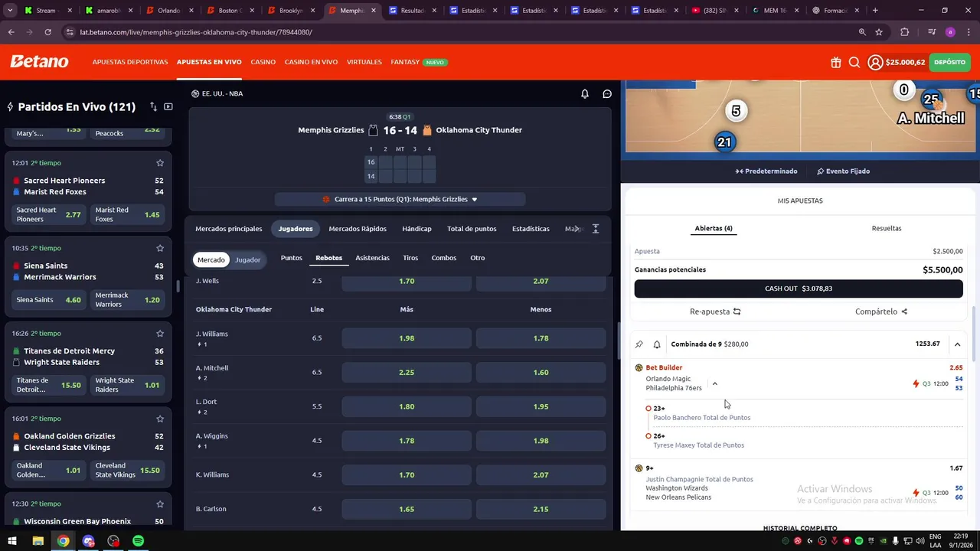This screenshot has width=980, height=551.
Task: Click the notification bell above the scoreboard
Action: pyautogui.click(x=585, y=93)
